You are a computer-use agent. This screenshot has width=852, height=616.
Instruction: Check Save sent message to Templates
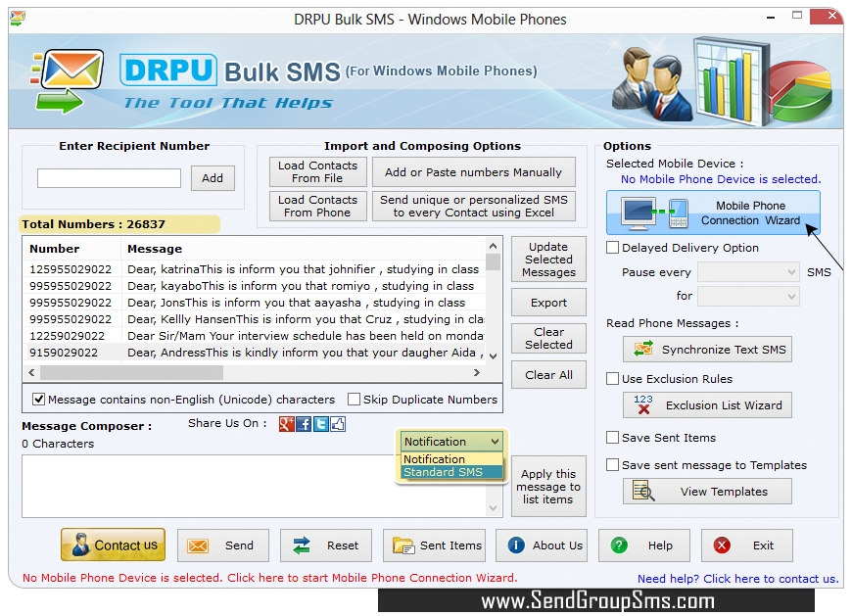click(x=612, y=465)
